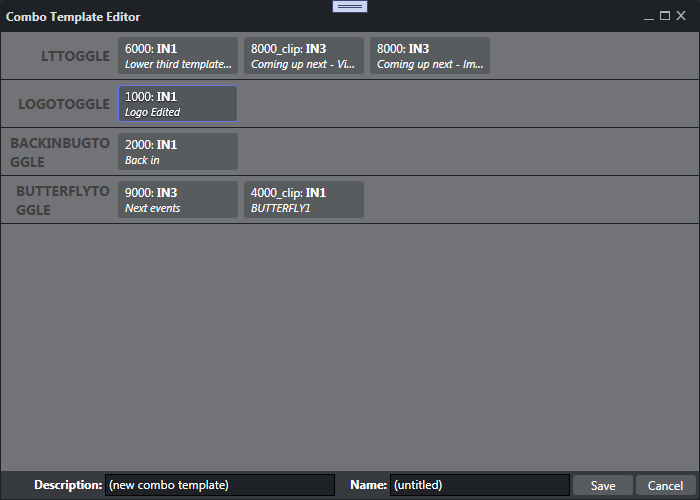
Task: Close the Combo Template Editor window
Action: point(681,16)
